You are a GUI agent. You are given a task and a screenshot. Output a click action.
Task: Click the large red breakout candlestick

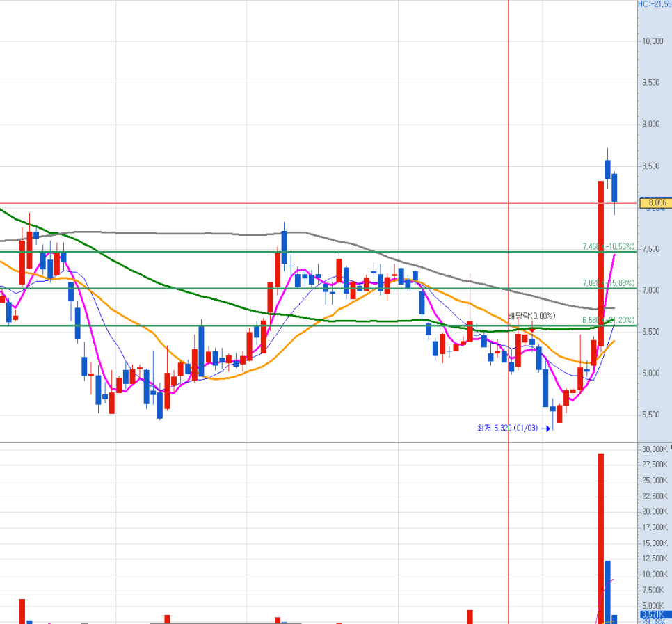pos(601,264)
